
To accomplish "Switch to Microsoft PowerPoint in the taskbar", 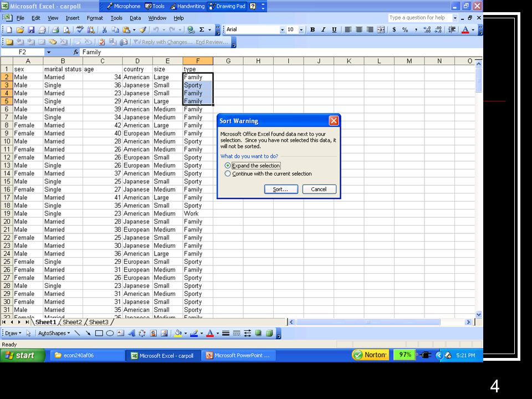I will [238, 356].
